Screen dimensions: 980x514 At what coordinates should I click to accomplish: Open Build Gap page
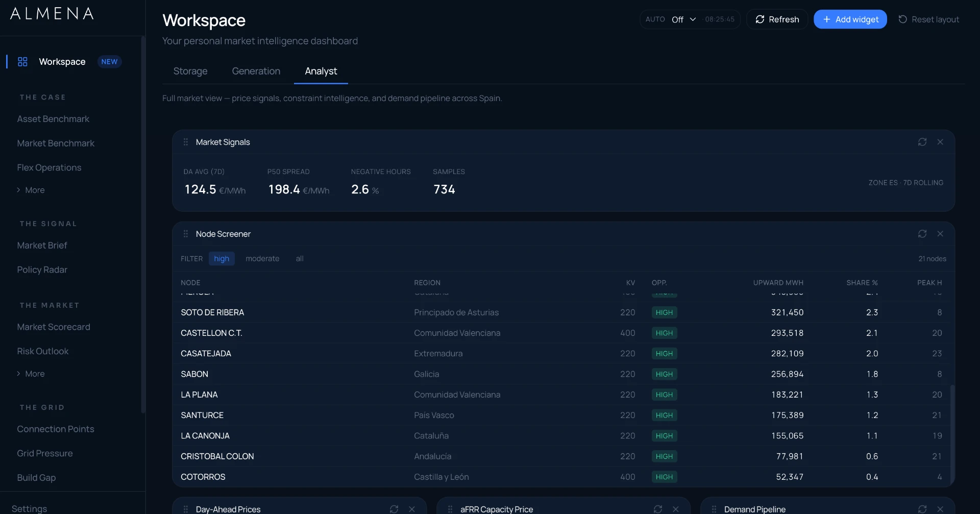pos(36,478)
